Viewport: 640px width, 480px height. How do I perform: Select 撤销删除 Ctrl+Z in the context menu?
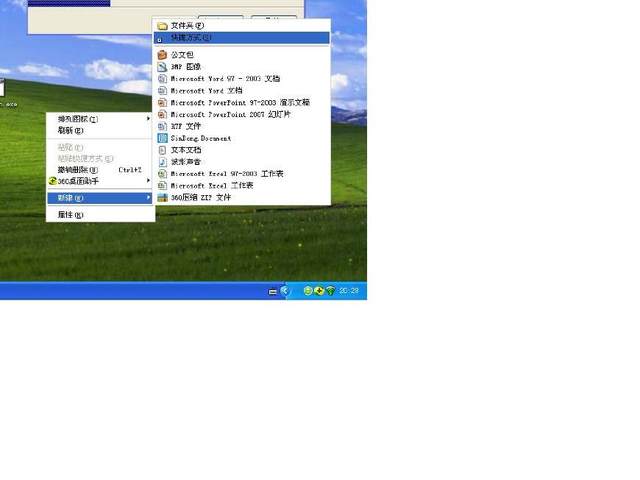tap(100, 170)
